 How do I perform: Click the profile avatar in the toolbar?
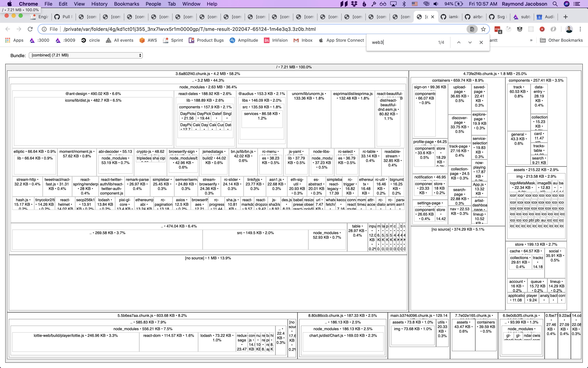(x=569, y=29)
